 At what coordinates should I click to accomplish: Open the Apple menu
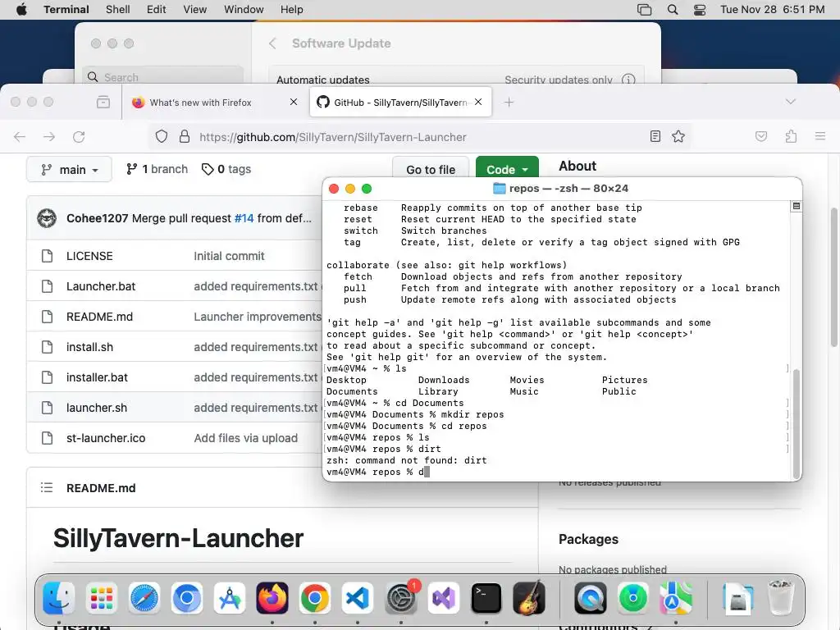[21, 9]
